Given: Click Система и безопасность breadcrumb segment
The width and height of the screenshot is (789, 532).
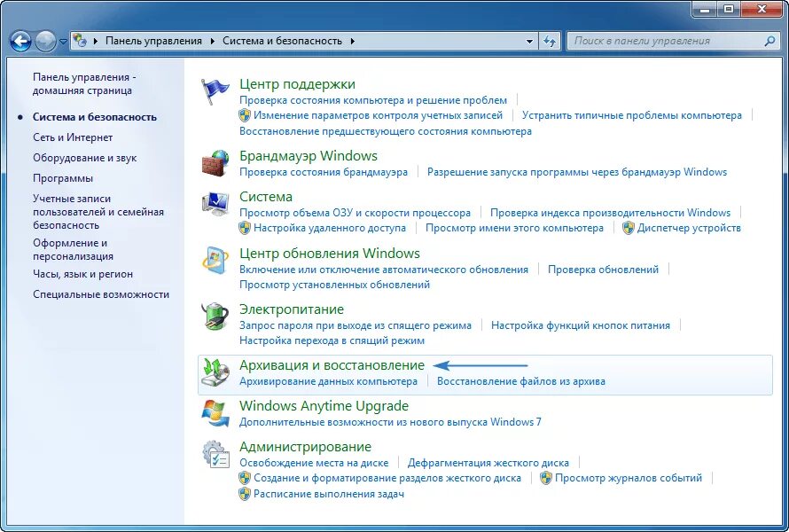Looking at the screenshot, I should click(282, 41).
